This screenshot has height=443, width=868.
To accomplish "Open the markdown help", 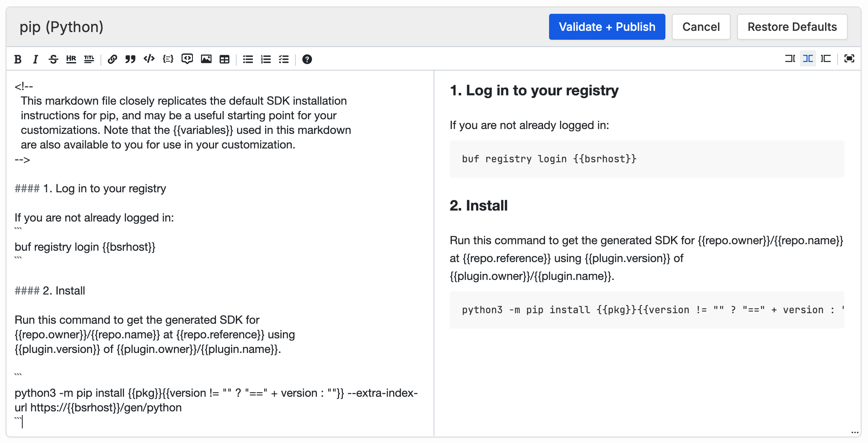I will [307, 59].
